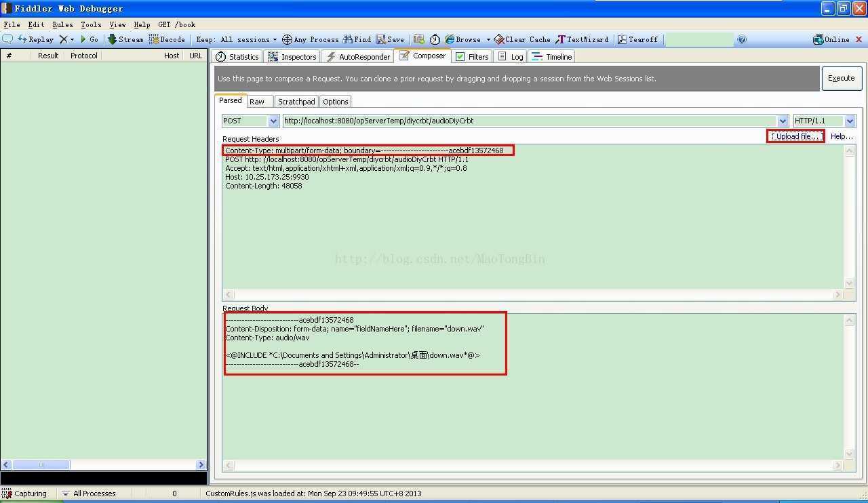Switch to the Timeline tab

tap(552, 57)
